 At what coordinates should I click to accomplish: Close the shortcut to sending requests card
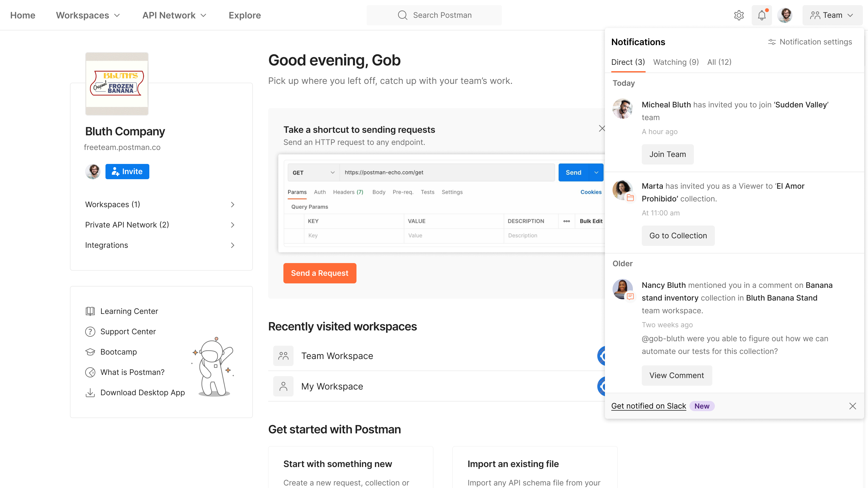pos(602,128)
